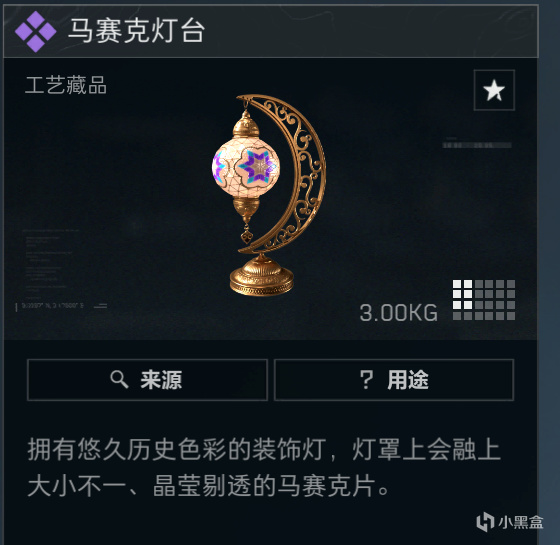Click the inventory grid size indicator
The height and width of the screenshot is (545, 560).
tap(484, 300)
